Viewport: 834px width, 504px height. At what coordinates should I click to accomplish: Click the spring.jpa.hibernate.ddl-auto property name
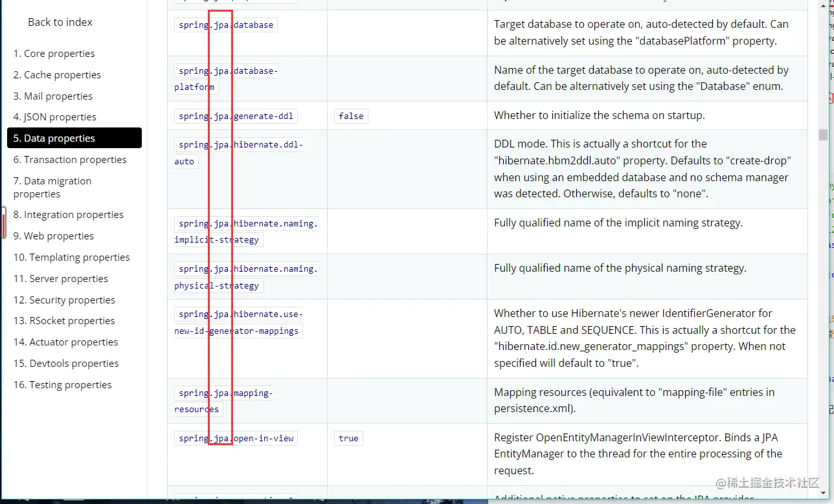238,153
